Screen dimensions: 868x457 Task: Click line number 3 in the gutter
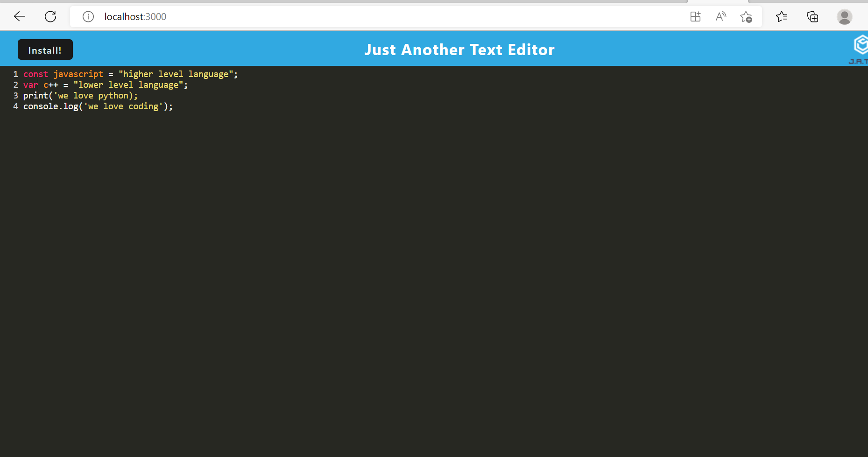[x=15, y=95]
